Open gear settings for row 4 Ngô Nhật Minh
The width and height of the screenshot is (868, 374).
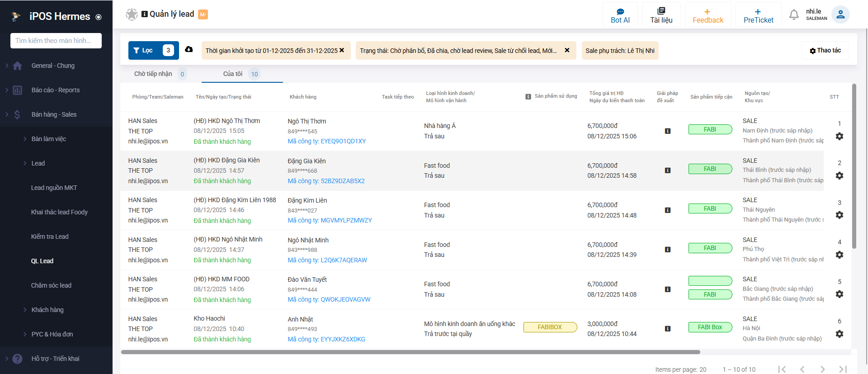pos(840,255)
